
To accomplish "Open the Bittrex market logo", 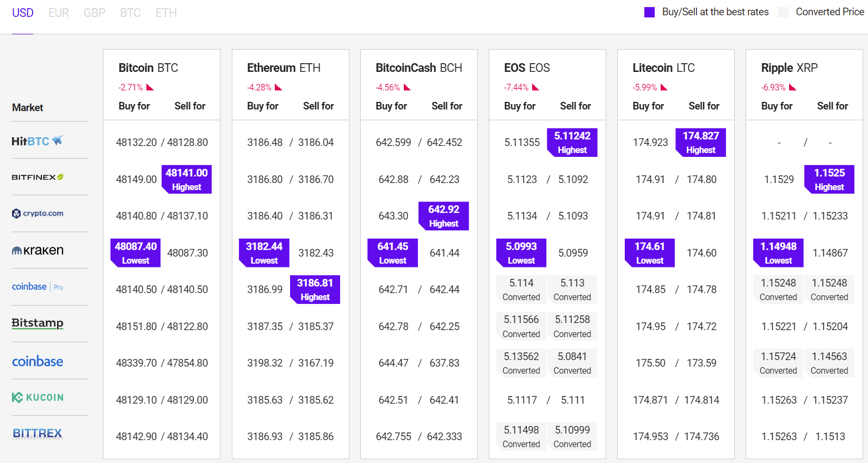I will (x=38, y=434).
